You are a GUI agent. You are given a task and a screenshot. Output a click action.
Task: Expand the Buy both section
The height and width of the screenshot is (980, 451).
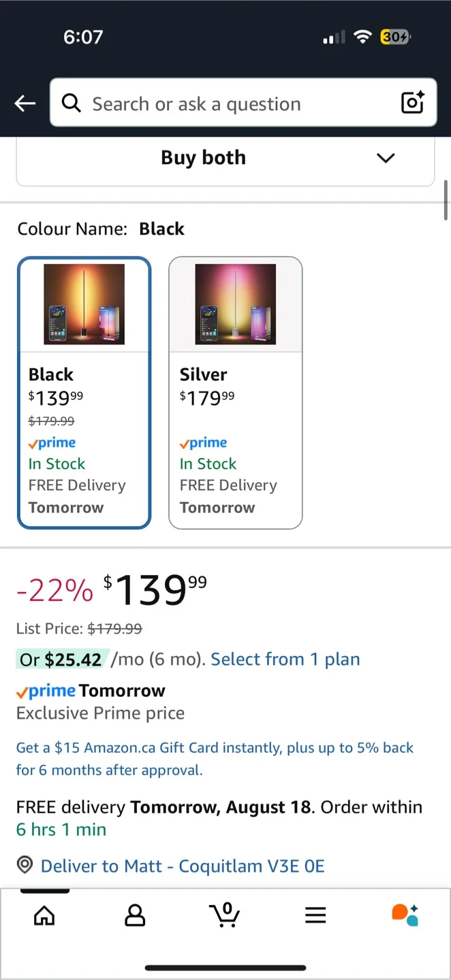(x=203, y=157)
